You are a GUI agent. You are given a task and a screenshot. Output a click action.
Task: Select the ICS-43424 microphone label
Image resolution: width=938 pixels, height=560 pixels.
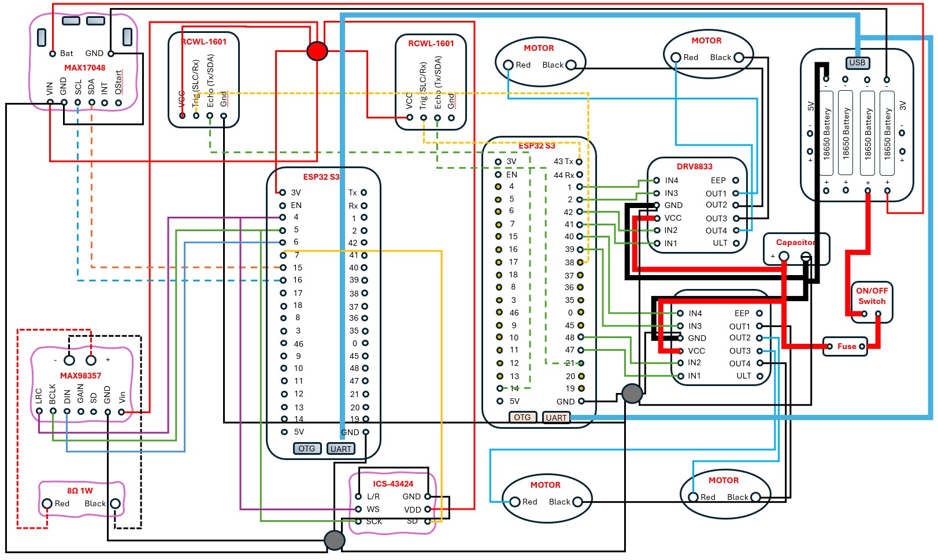coord(393,484)
